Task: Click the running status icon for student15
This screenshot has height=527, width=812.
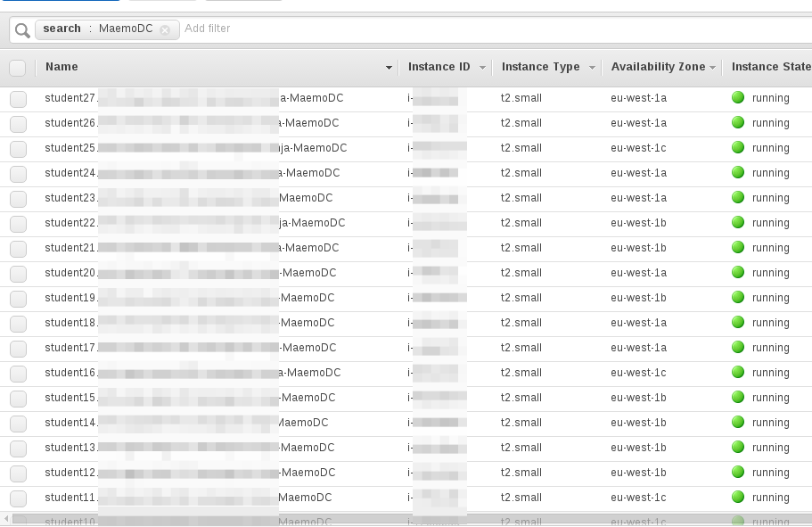Action: click(738, 398)
